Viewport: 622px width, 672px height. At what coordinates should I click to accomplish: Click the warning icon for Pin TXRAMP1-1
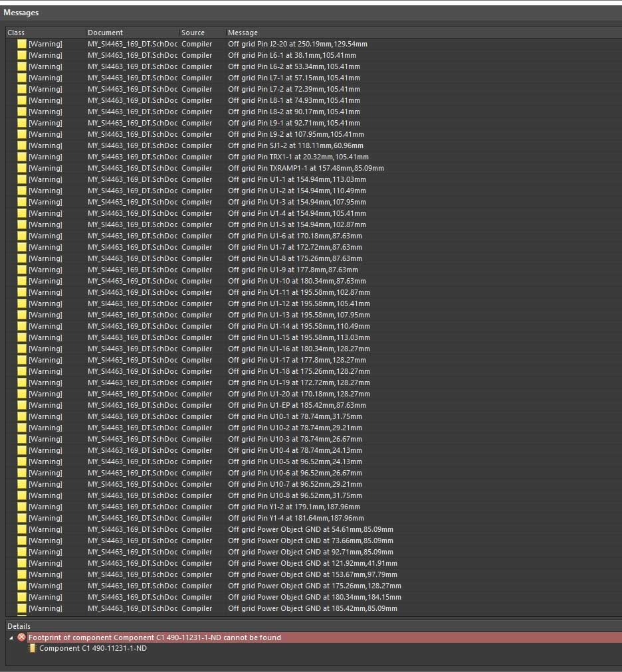22,168
